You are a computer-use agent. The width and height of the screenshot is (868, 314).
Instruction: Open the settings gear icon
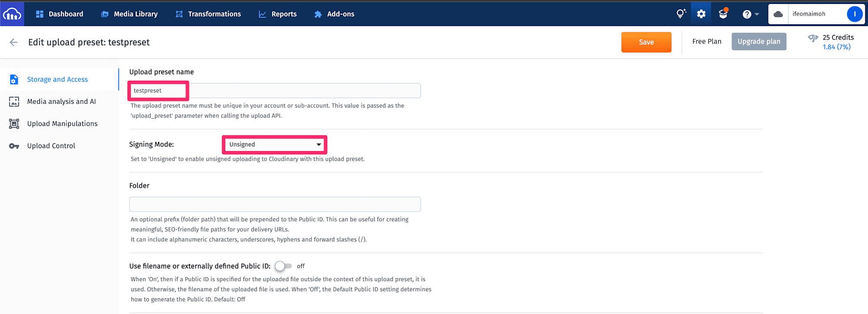coord(701,14)
